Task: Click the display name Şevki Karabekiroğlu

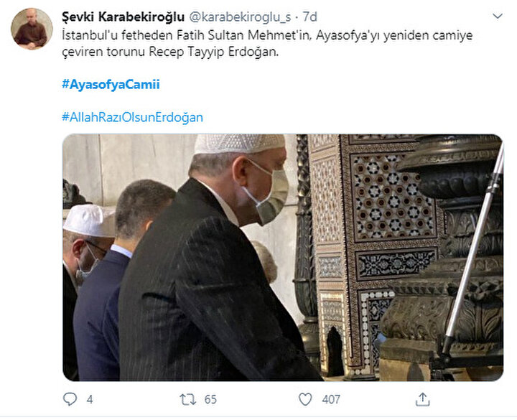Action: 123,17
